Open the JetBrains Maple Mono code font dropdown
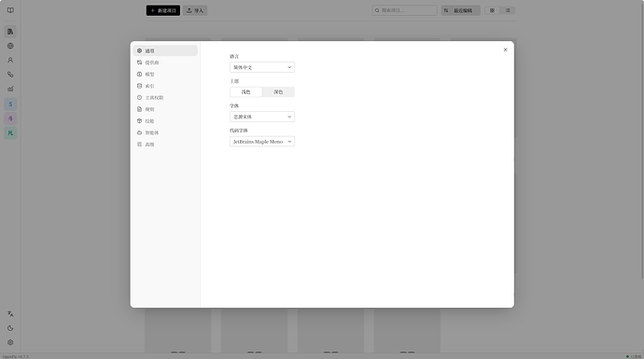This screenshot has width=644, height=359. 262,142
